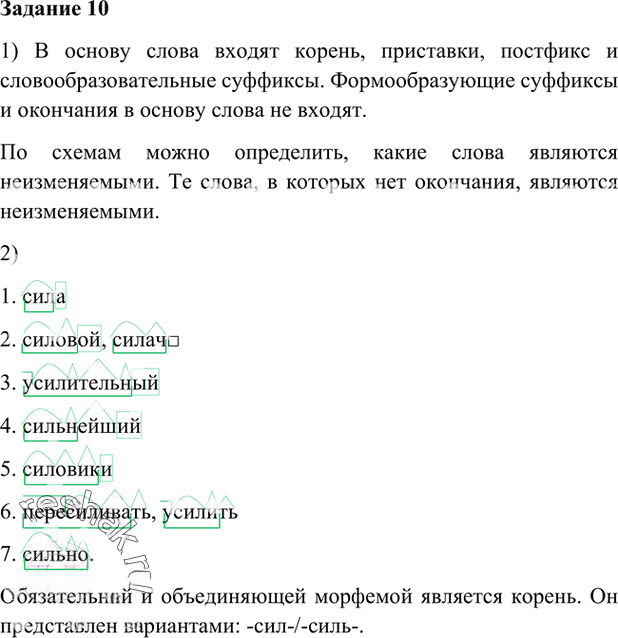Click the root variants text "-сил-/-силь-"

click(x=304, y=627)
